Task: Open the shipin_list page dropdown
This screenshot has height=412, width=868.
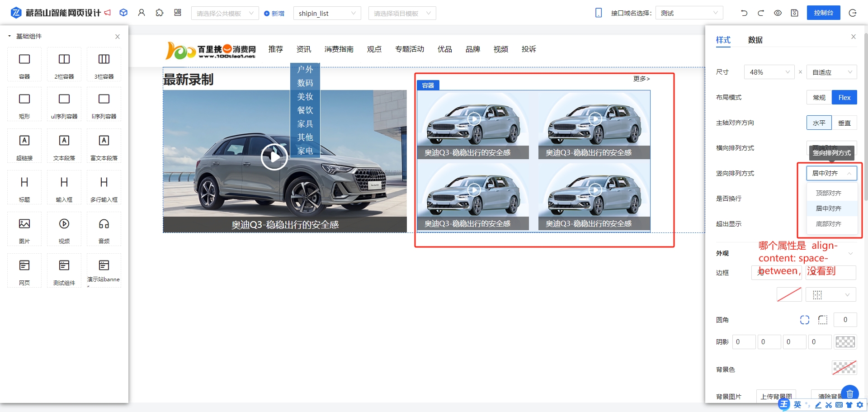Action: (327, 14)
